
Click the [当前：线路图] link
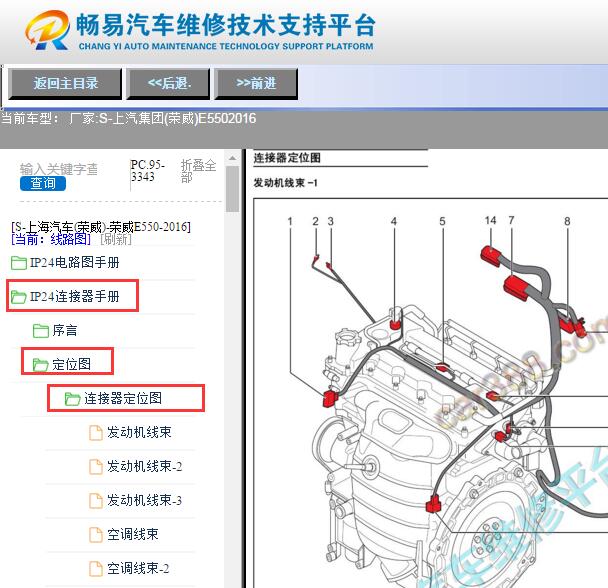coord(51,239)
